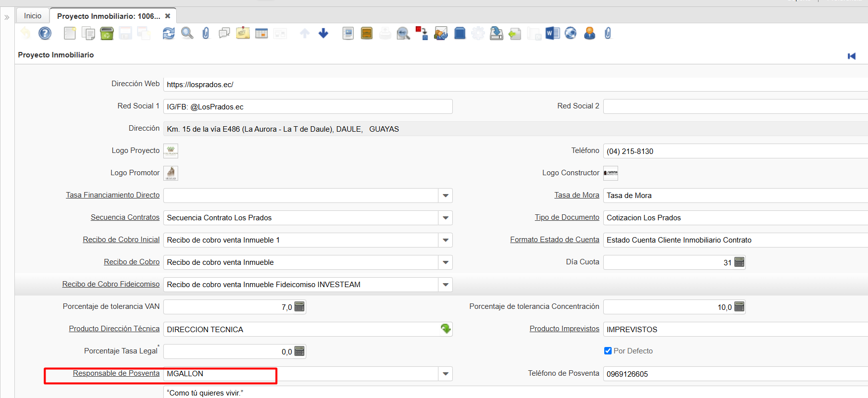Click the Producto Dirección Técnica label link
The image size is (868, 398).
(x=114, y=329)
